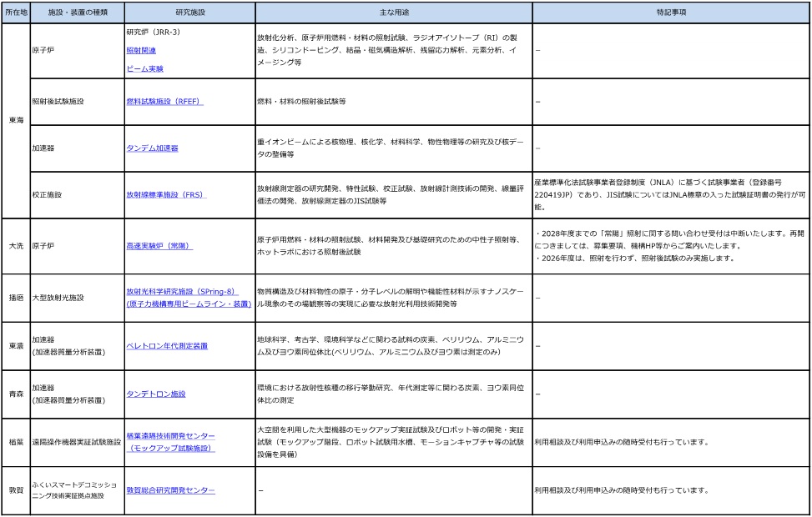This screenshot has height=517, width=812.
Task: Click the タンデトロン施設 link
Action: [155, 394]
